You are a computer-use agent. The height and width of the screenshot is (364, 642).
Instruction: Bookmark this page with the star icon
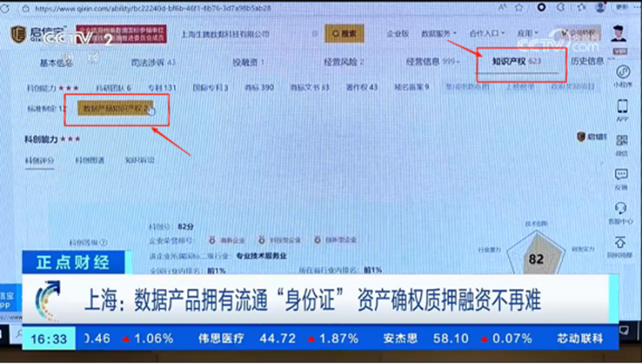[519, 7]
